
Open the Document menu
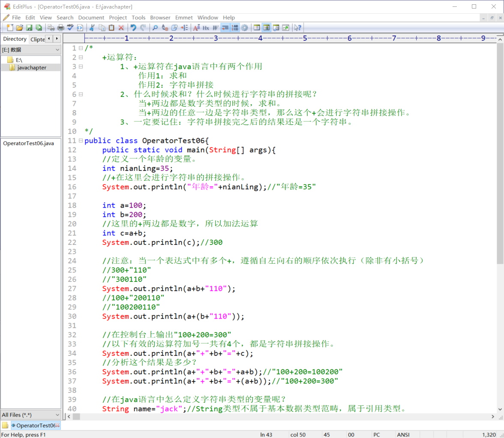pos(91,18)
